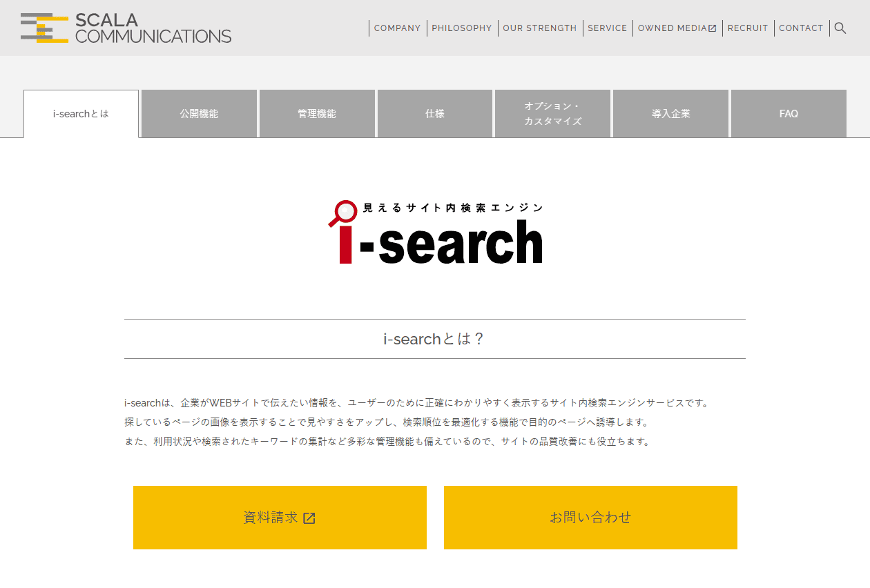Click the 見えるサイト内検索エンジン tagline text
The height and width of the screenshot is (588, 870).
pyautogui.click(x=453, y=208)
